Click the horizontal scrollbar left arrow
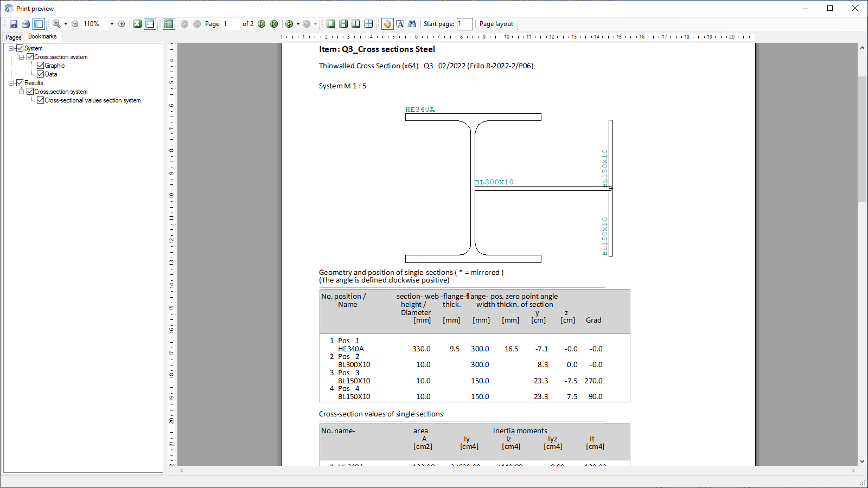The height and width of the screenshot is (488, 868). (x=182, y=470)
